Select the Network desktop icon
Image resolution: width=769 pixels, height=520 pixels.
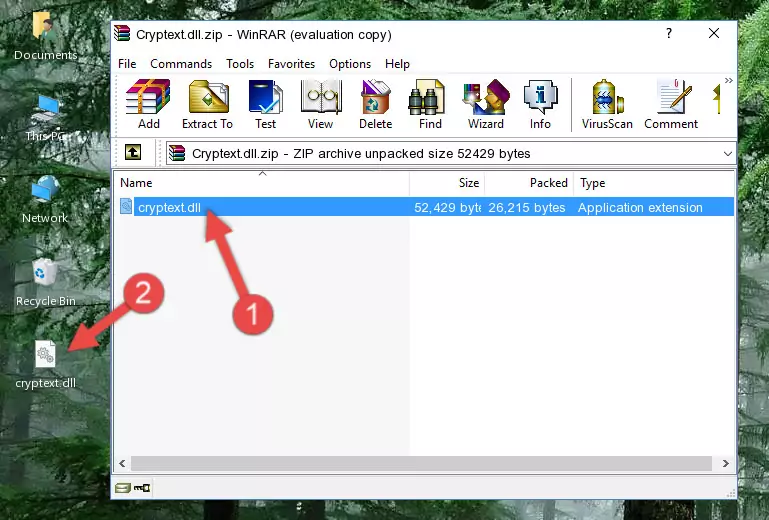[45, 199]
